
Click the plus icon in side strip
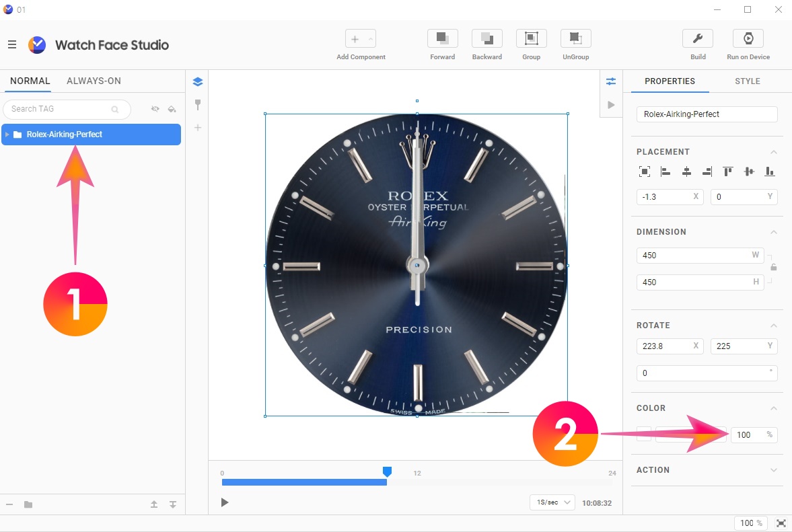click(x=198, y=128)
